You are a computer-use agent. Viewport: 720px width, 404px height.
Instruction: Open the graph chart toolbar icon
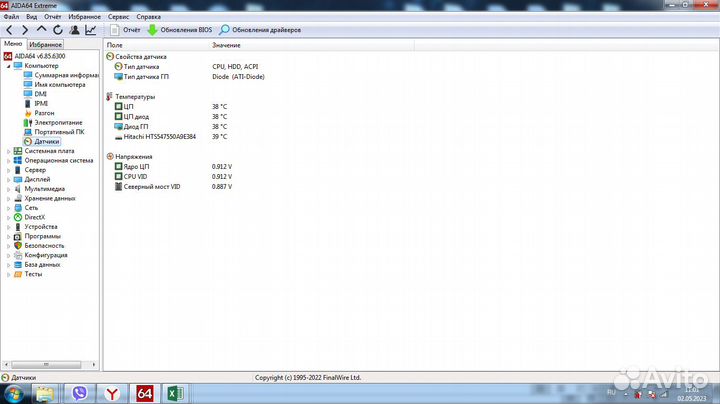[91, 30]
